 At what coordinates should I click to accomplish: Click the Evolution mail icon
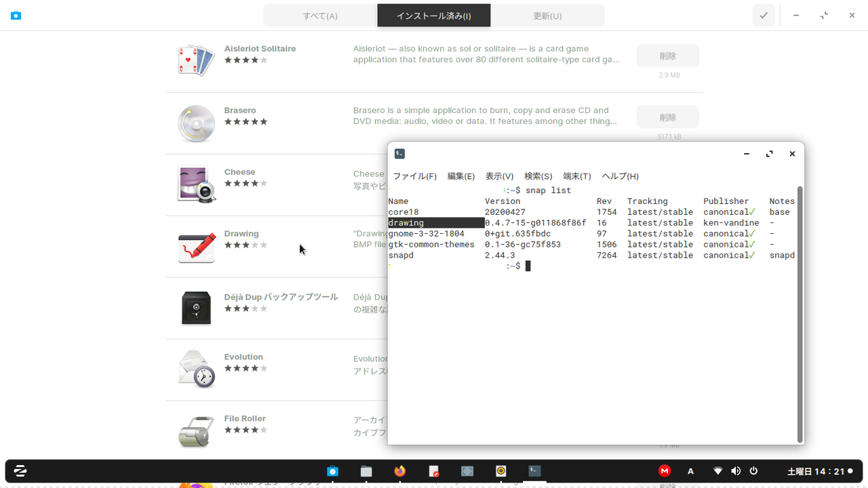[196, 369]
